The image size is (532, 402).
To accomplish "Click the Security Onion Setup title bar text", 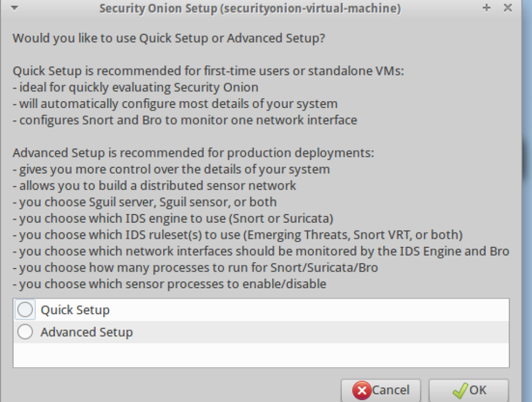I will (250, 9).
